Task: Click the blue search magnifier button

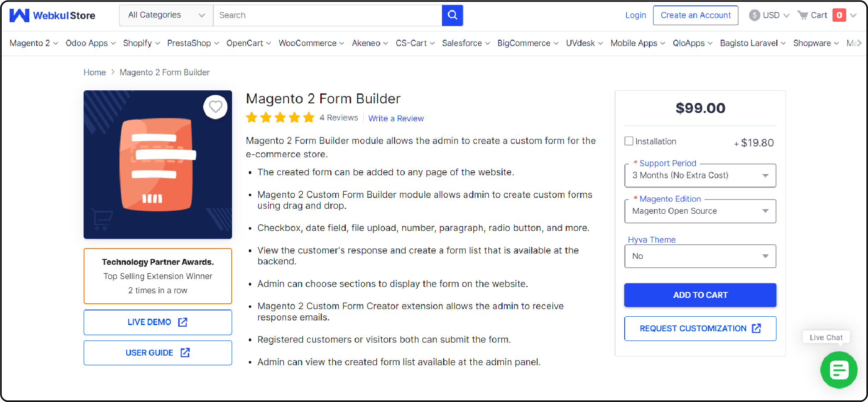Action: click(452, 15)
